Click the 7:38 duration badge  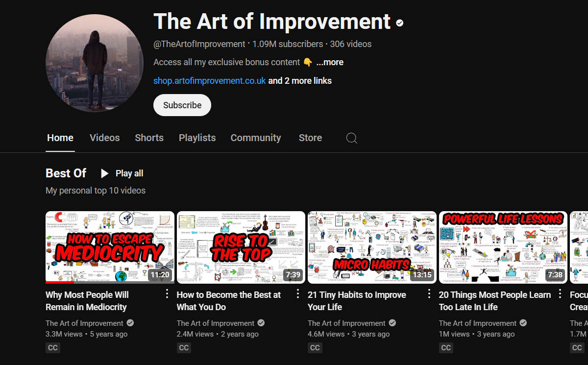pyautogui.click(x=555, y=274)
